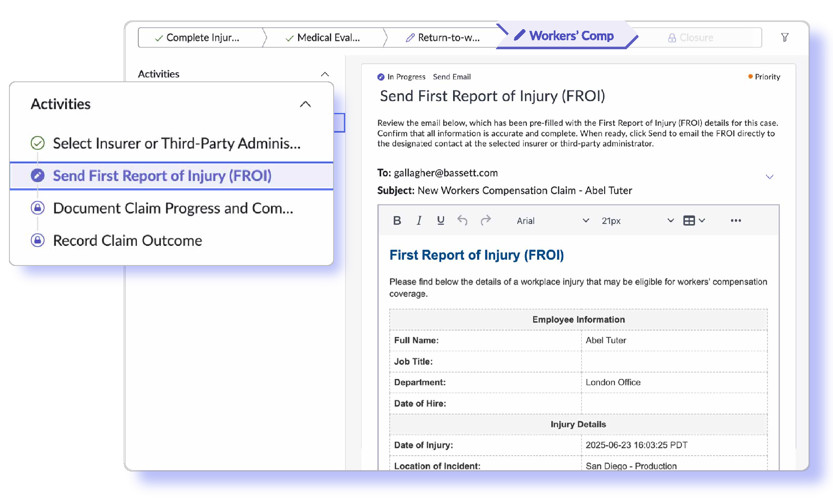Insert a table using the table icon
The image size is (833, 504).
(x=689, y=220)
